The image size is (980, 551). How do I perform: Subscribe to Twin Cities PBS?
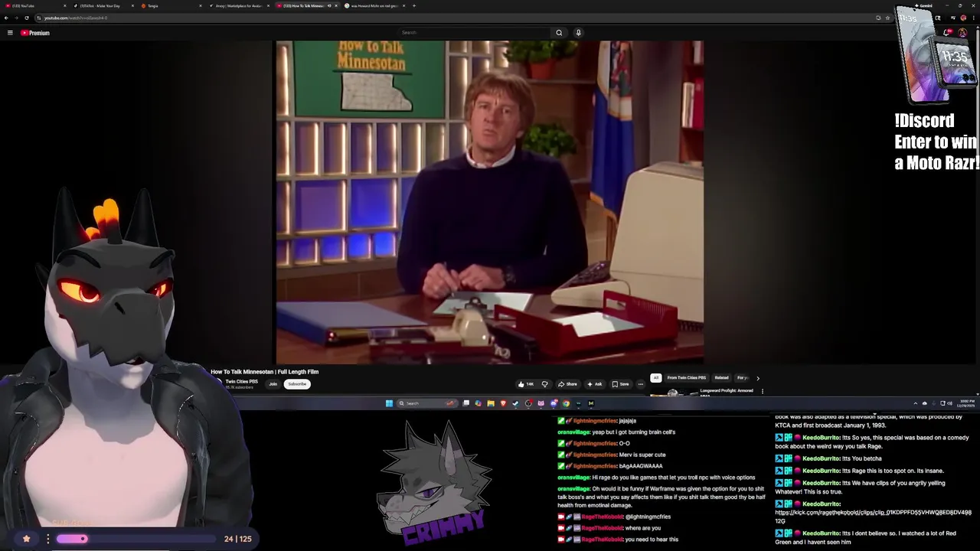(297, 384)
